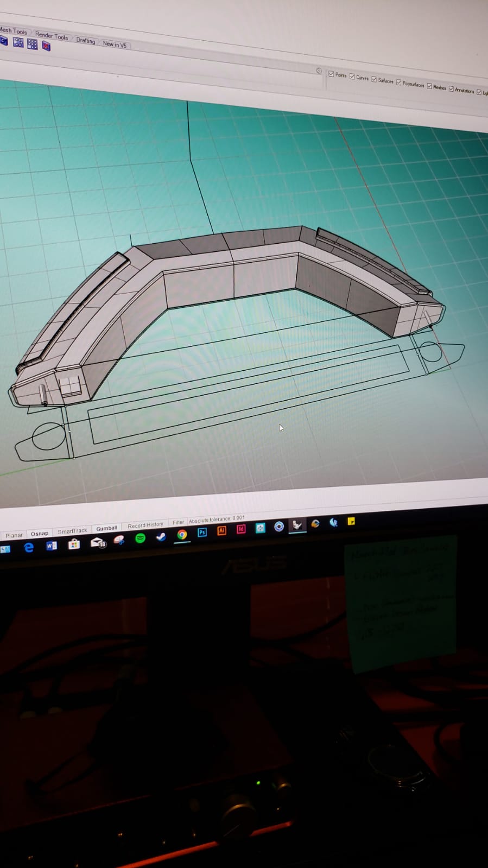Open Microsoft Edge from the taskbar
488x868 pixels.
pyautogui.click(x=29, y=547)
